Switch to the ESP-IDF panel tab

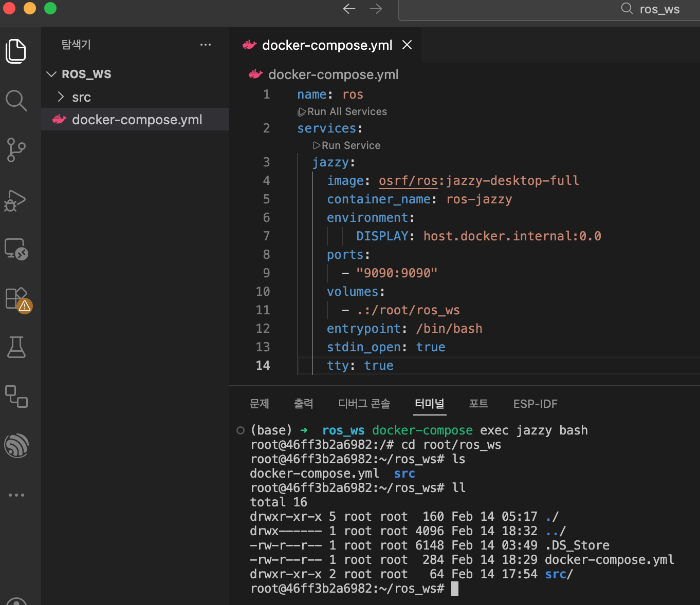click(535, 404)
